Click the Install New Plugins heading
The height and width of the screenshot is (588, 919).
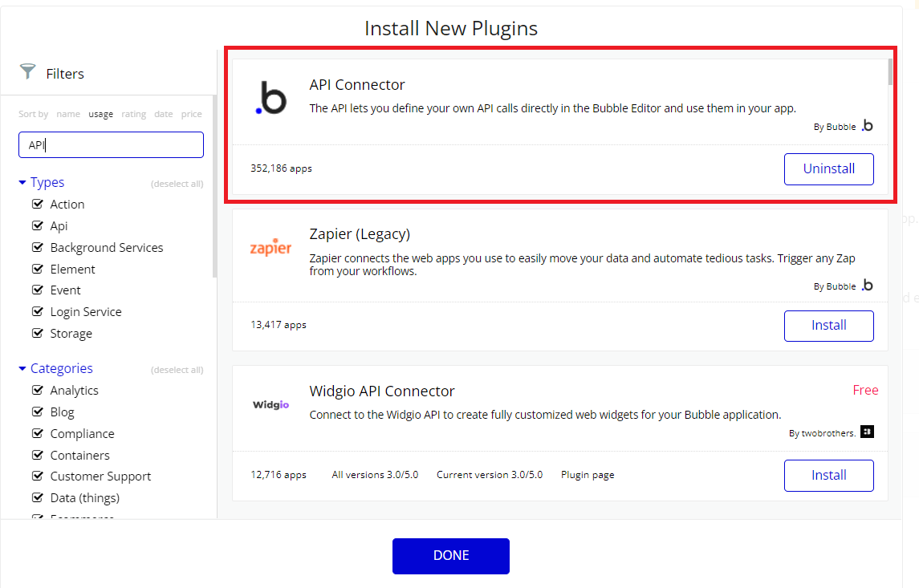coord(451,29)
